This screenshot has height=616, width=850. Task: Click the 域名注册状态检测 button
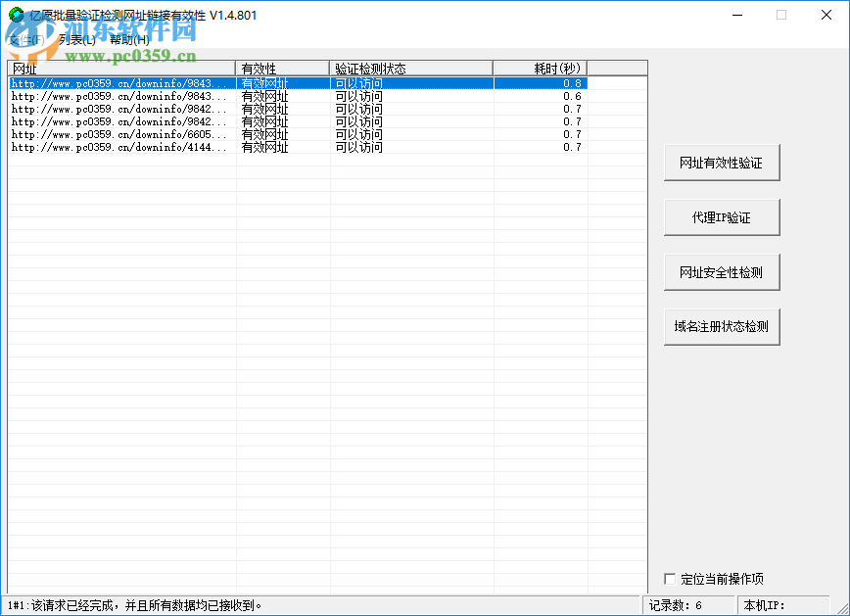click(722, 326)
